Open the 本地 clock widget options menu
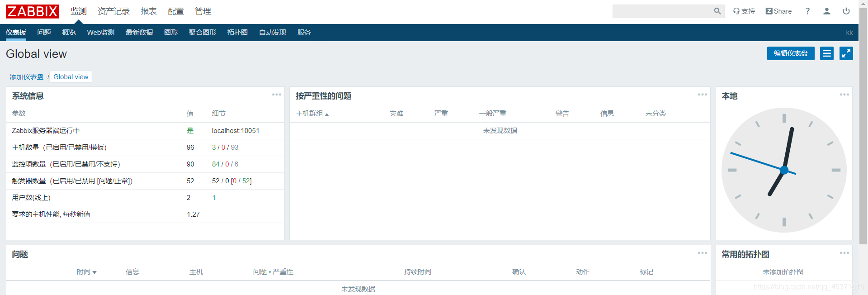Viewport: 868px width, 295px height. 844,95
